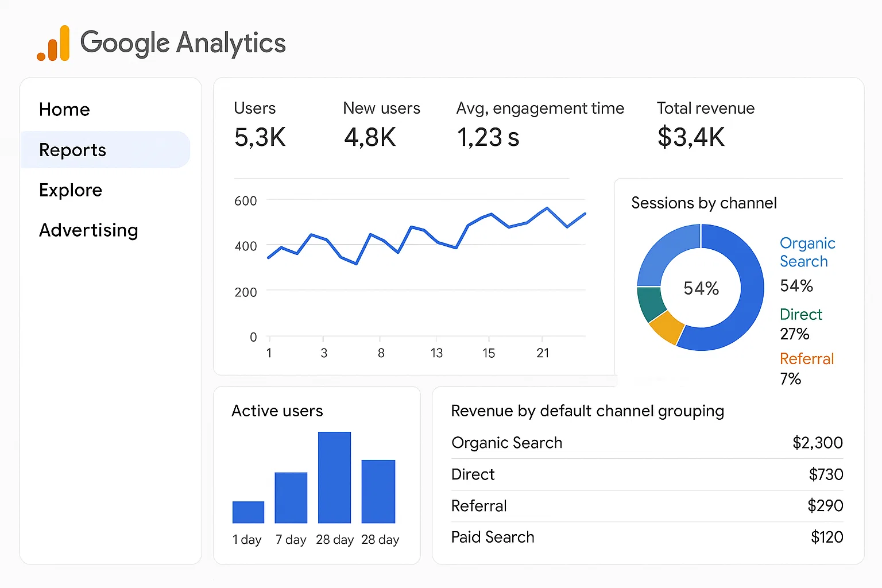Go to Explore in the sidebar
The image size is (882, 588).
(71, 190)
